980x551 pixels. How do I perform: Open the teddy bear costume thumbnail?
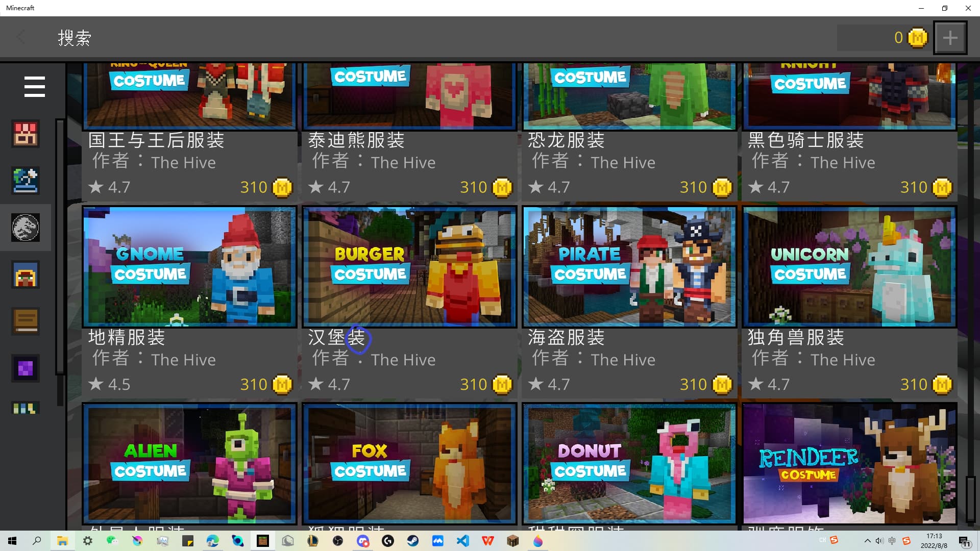409,96
